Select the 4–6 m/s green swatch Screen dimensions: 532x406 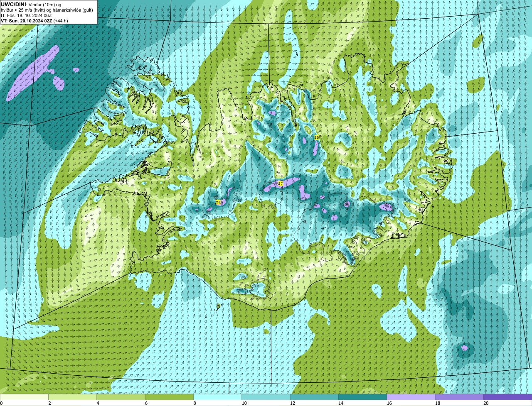point(121,397)
